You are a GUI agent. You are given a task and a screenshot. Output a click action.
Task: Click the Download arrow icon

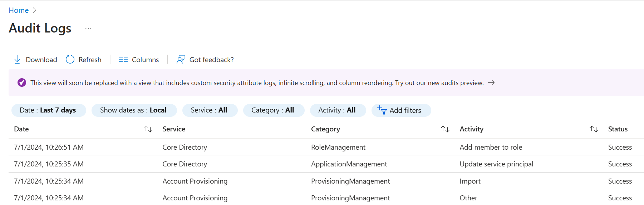[17, 60]
